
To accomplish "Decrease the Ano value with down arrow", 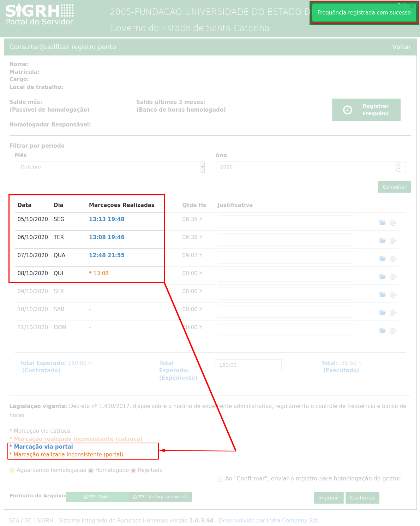I will (399, 169).
